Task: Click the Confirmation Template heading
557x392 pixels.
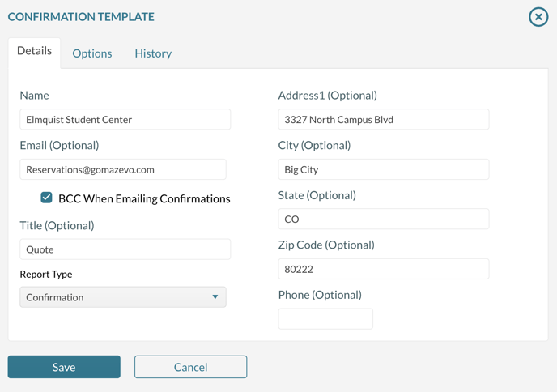Action: click(x=81, y=16)
